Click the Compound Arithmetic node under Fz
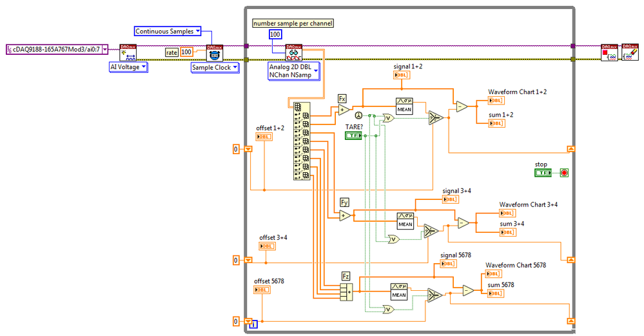Image resolution: width=644 pixels, height=336 pixels. coord(346,292)
